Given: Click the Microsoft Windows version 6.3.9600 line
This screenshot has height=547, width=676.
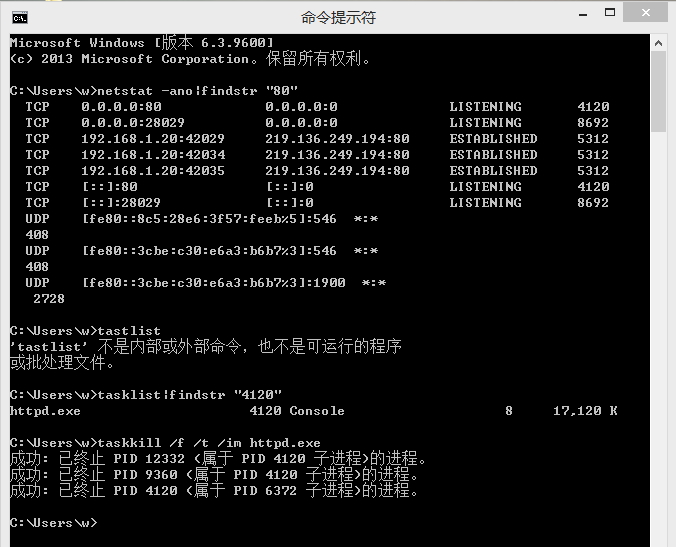Looking at the screenshot, I should pyautogui.click(x=141, y=43).
